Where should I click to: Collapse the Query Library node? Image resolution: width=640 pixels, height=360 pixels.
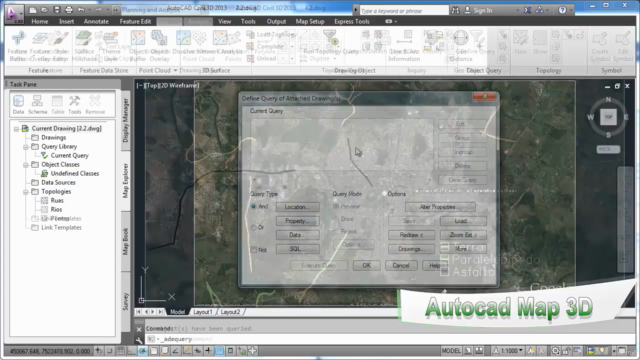25,147
